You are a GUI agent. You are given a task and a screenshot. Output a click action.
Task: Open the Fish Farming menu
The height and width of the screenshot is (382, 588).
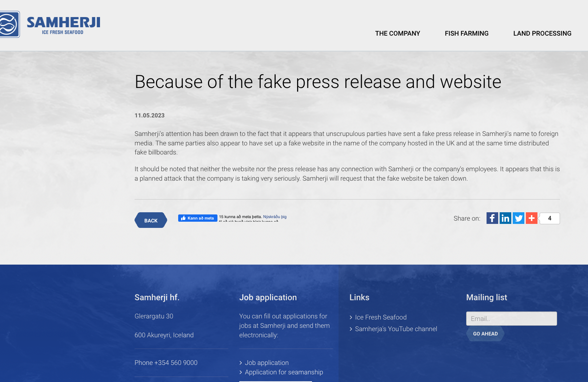click(x=467, y=33)
